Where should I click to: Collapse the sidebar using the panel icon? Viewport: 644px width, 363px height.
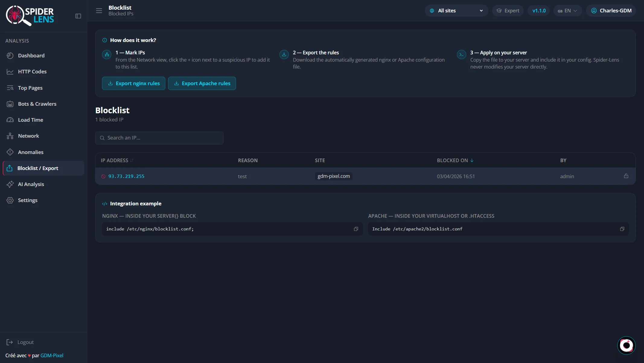[x=78, y=16]
